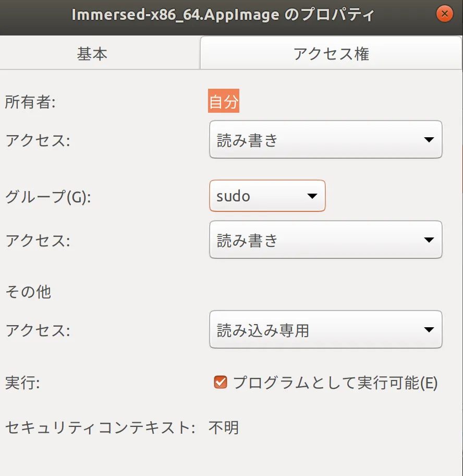Click the 所有者 label
Screen dimensions: 463x476
(x=30, y=102)
